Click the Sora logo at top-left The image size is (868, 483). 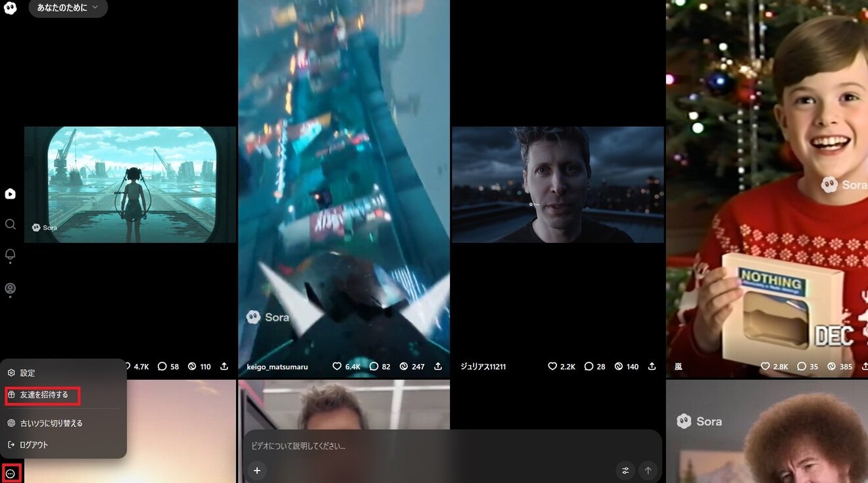pyautogui.click(x=11, y=8)
